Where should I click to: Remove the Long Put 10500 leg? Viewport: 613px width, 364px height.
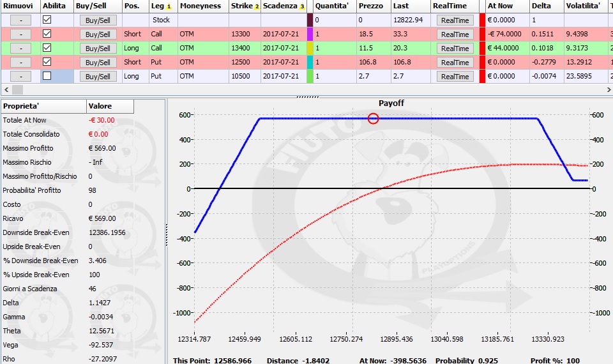point(20,77)
